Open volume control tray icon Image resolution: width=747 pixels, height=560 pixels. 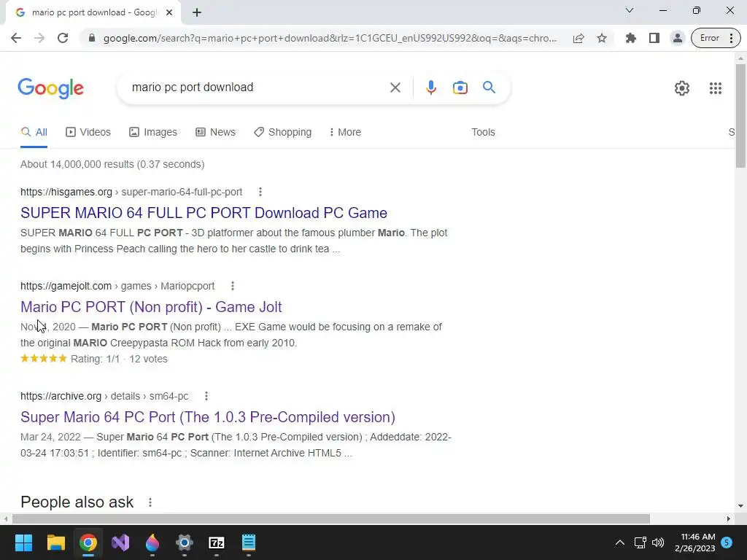(x=658, y=542)
